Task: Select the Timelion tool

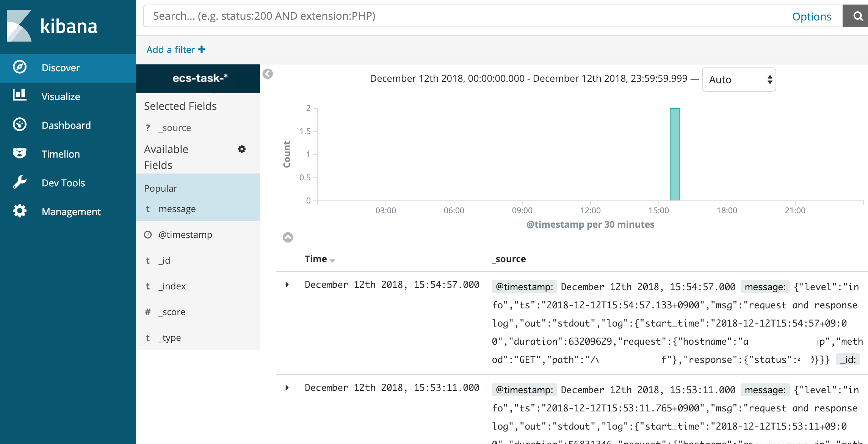Action: pyautogui.click(x=61, y=153)
